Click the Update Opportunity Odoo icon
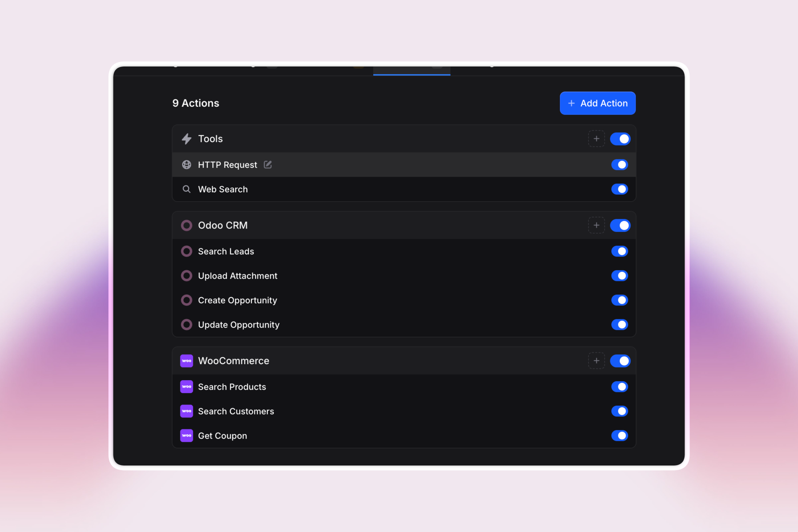Viewport: 798px width, 532px height. click(187, 325)
